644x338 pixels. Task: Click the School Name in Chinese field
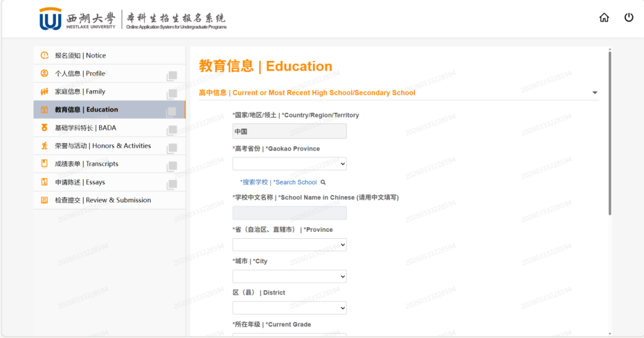click(290, 213)
